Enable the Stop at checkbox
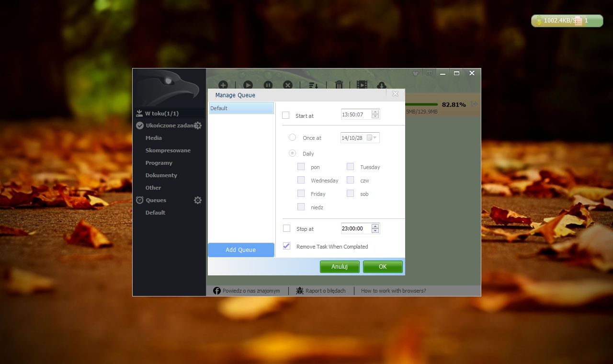 [x=286, y=228]
